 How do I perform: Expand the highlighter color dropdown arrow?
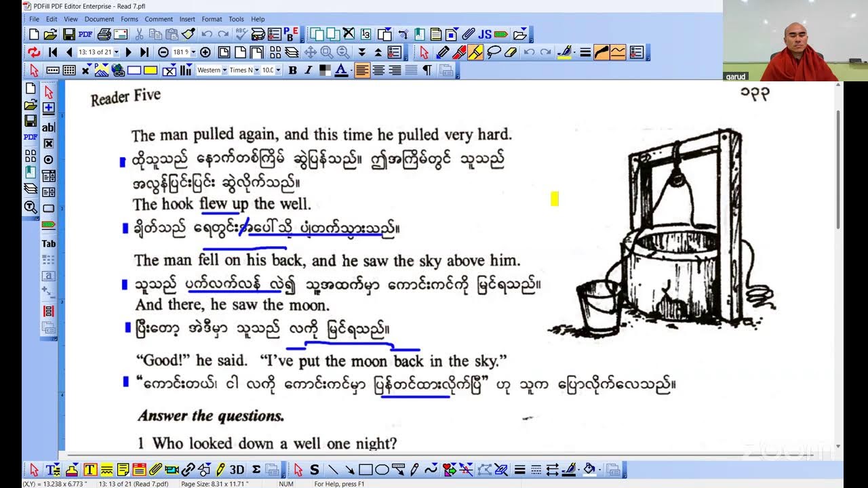click(574, 52)
